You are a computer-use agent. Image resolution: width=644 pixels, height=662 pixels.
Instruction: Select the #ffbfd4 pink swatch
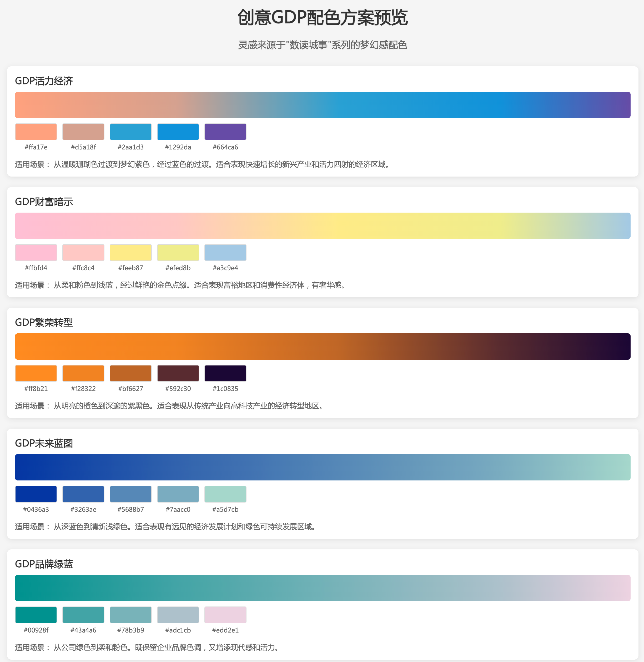36,252
